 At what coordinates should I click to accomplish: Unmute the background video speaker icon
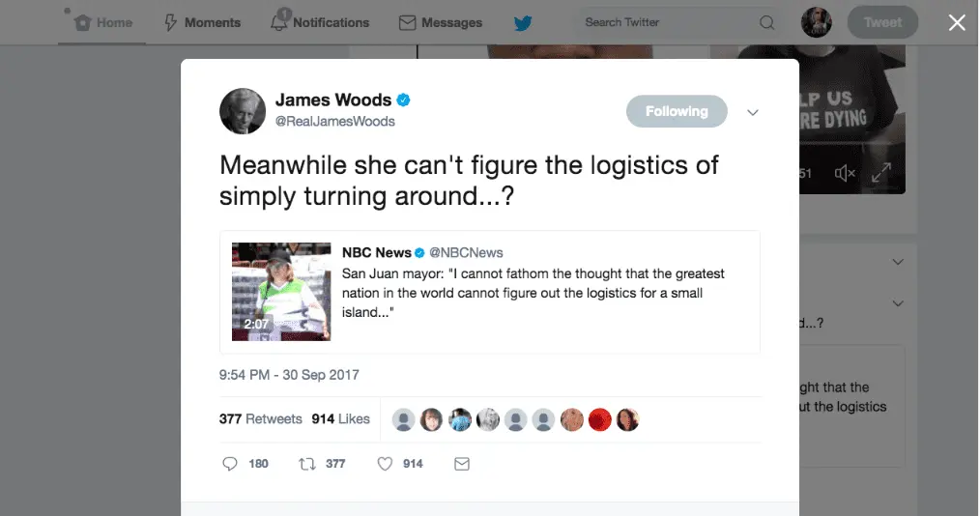(845, 173)
